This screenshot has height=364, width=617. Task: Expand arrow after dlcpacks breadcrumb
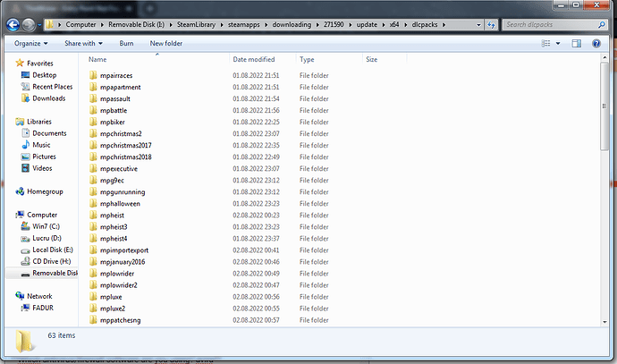coord(444,24)
